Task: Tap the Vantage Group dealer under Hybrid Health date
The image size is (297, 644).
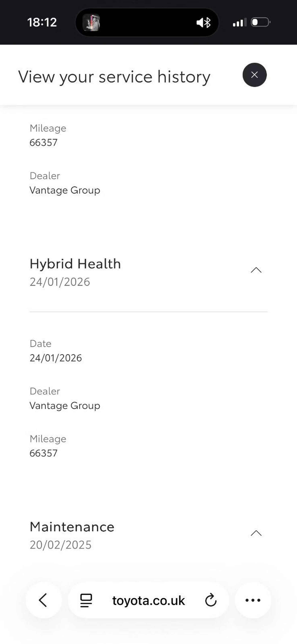Action: coord(65,405)
